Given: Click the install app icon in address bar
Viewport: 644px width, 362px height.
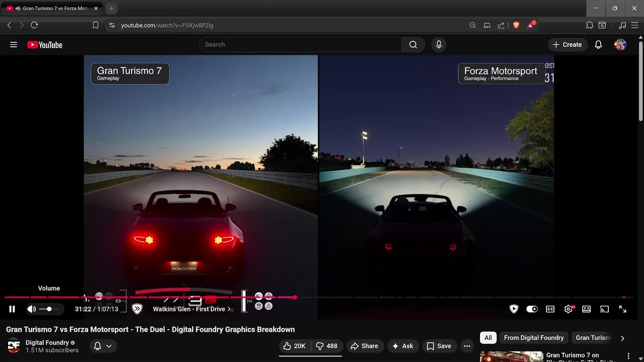Looking at the screenshot, I should pos(487,25).
